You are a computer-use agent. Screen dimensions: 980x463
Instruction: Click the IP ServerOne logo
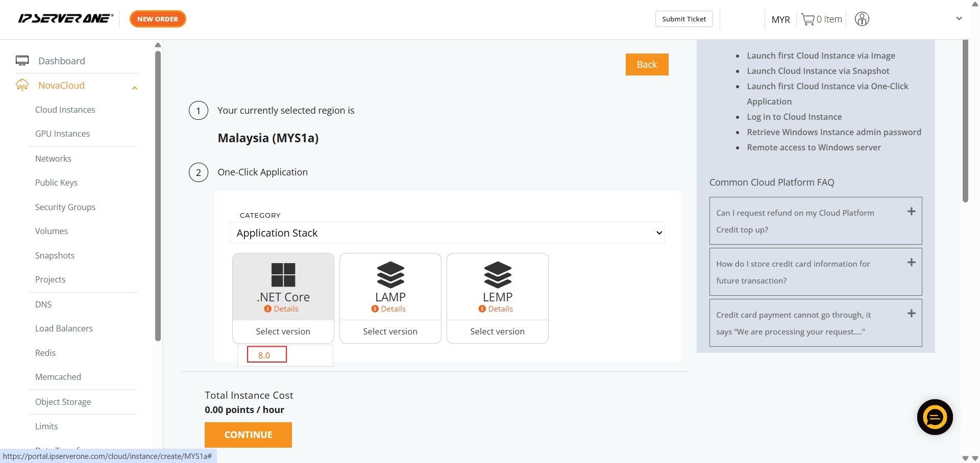65,19
